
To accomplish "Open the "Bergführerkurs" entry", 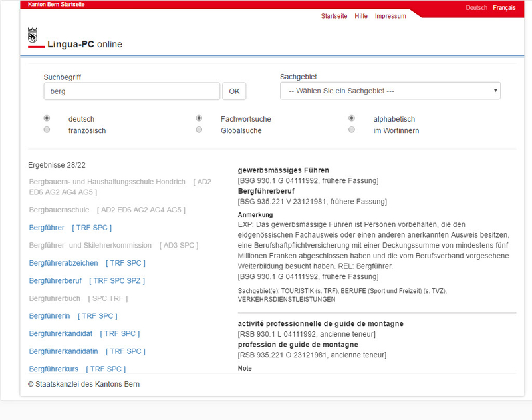I will [53, 368].
